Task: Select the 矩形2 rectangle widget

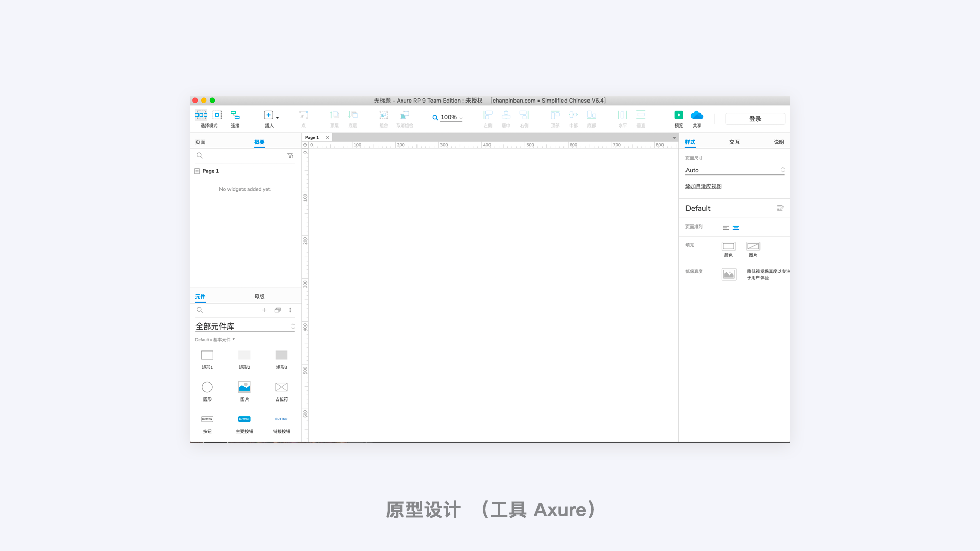Action: pos(244,360)
